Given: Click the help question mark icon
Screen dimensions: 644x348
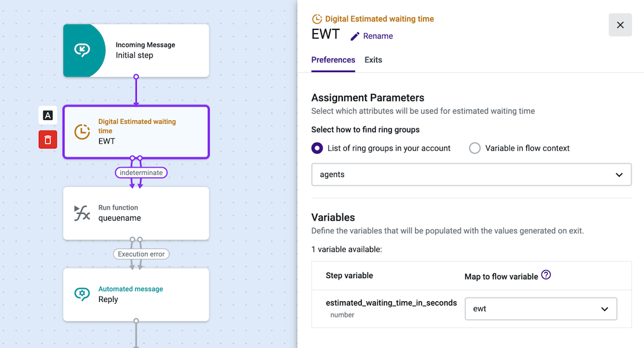Looking at the screenshot, I should click(x=546, y=275).
